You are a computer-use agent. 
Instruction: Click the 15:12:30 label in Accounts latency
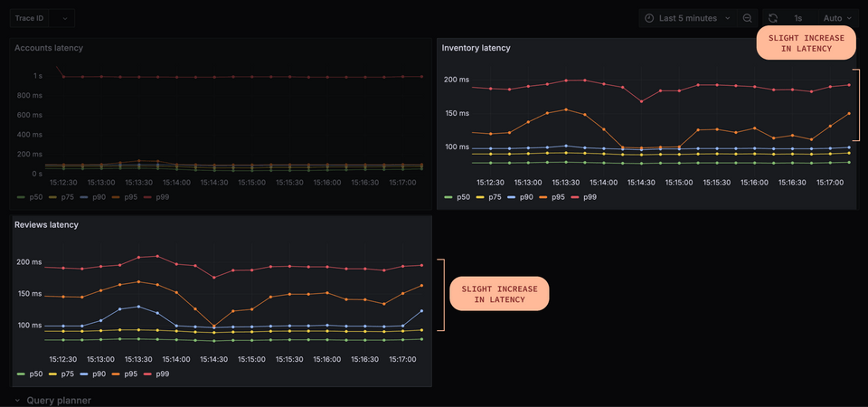pos(63,182)
